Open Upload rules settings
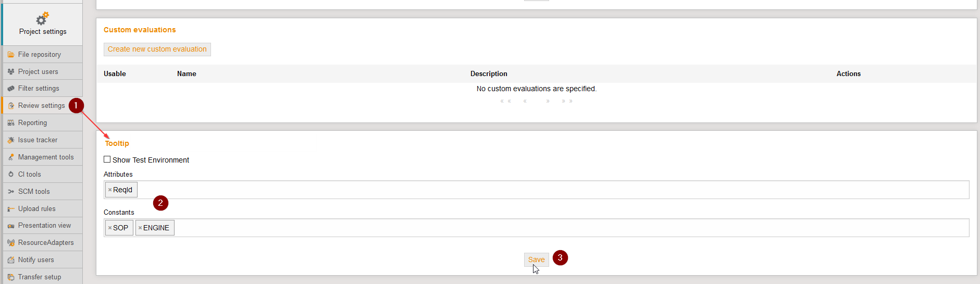980x284 pixels. (42, 209)
